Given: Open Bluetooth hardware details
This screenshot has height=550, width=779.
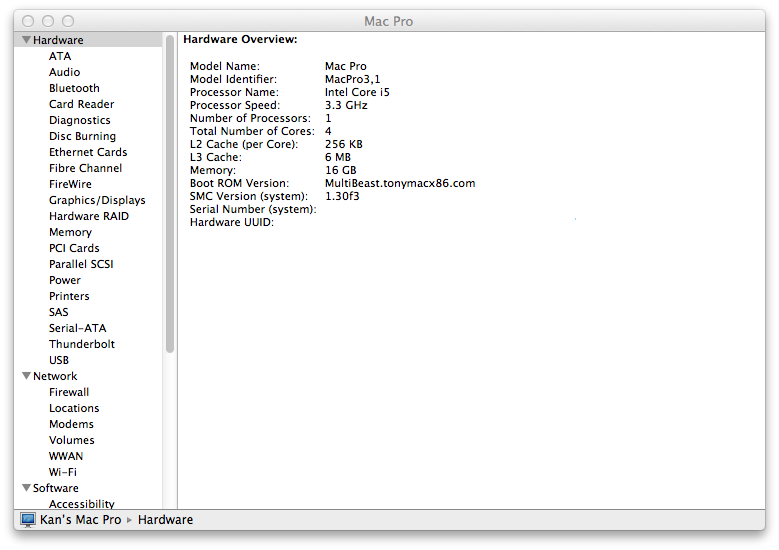Looking at the screenshot, I should point(74,88).
